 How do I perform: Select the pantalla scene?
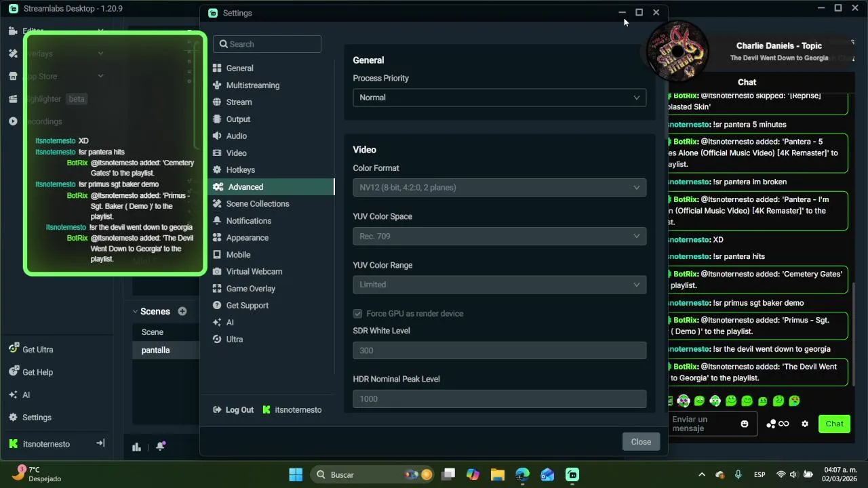[x=165, y=350]
